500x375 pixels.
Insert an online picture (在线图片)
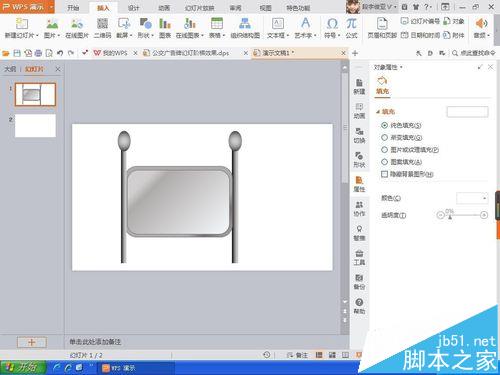(x=77, y=28)
